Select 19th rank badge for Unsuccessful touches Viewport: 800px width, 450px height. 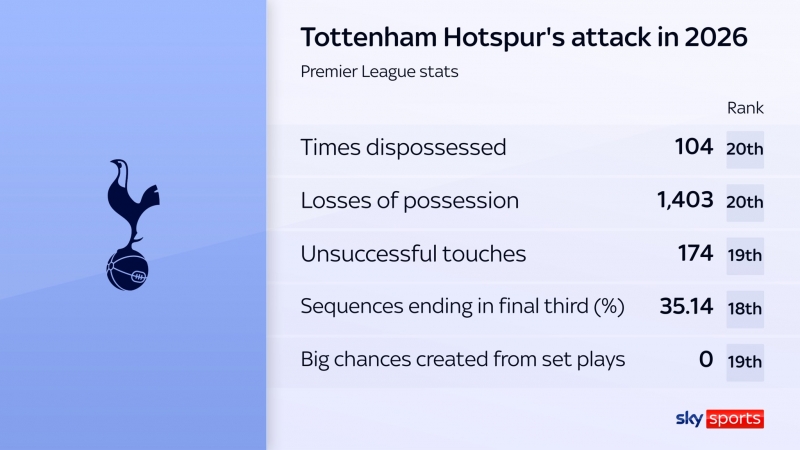tap(745, 255)
